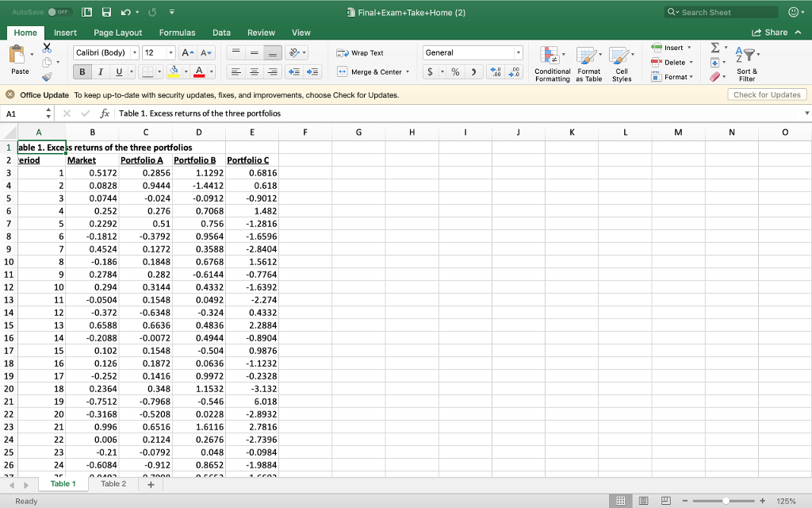The image size is (812, 508).
Task: Switch to the Formulas ribbon tab
Action: [x=178, y=33]
